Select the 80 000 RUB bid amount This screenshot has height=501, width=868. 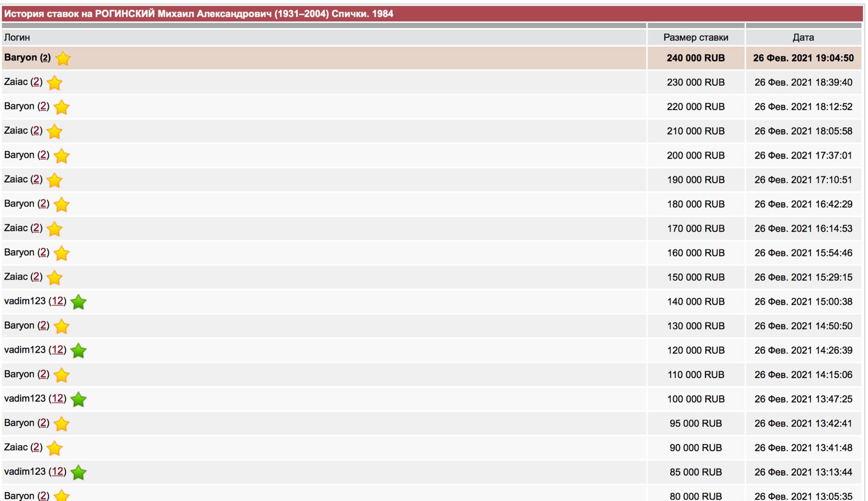(695, 496)
